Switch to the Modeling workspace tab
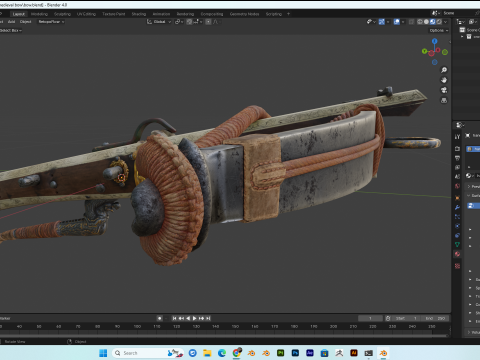Image resolution: width=480 pixels, height=360 pixels. tap(39, 14)
